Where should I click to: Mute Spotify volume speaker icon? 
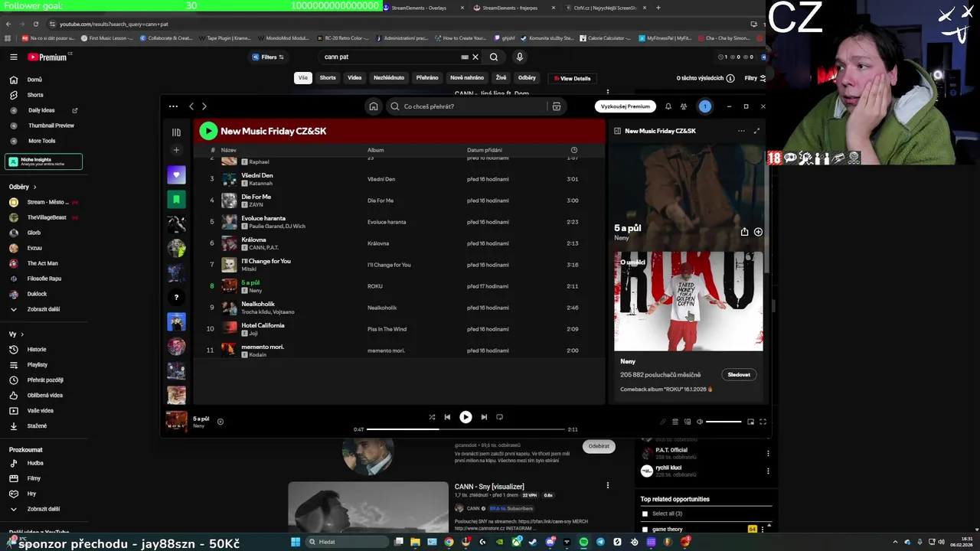coord(699,422)
